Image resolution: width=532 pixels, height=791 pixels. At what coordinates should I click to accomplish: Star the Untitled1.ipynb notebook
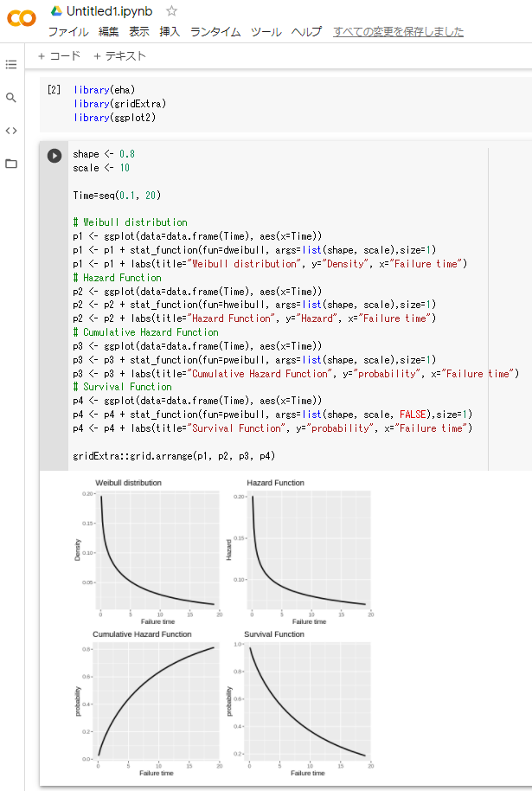[171, 11]
